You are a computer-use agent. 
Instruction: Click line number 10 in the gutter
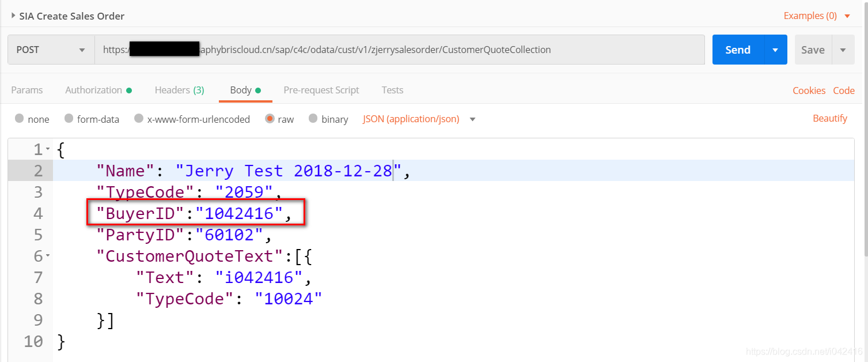33,341
